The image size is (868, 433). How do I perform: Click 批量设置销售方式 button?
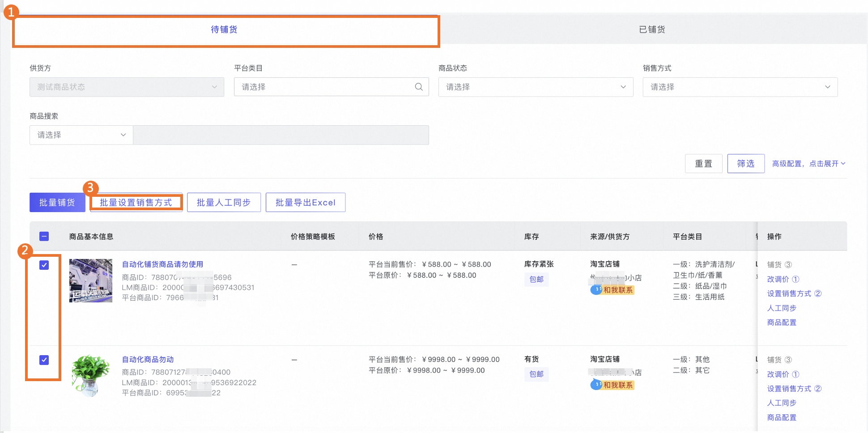click(x=136, y=203)
